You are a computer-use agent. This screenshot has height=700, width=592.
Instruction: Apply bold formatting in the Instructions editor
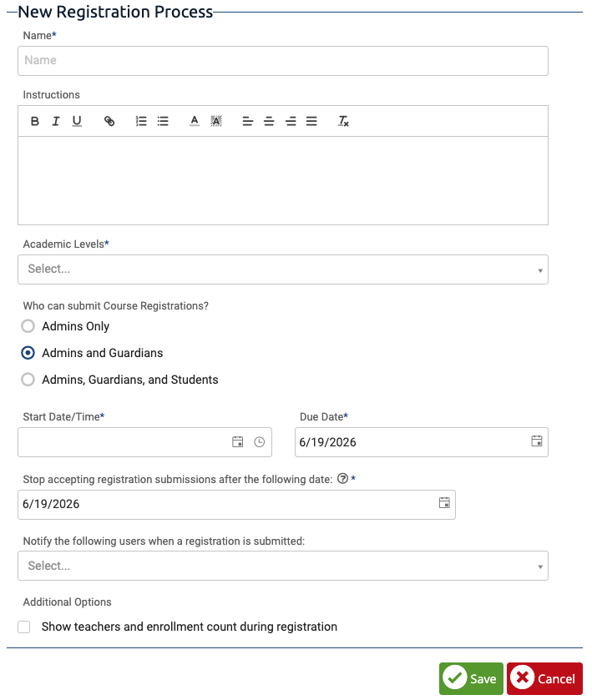click(34, 121)
